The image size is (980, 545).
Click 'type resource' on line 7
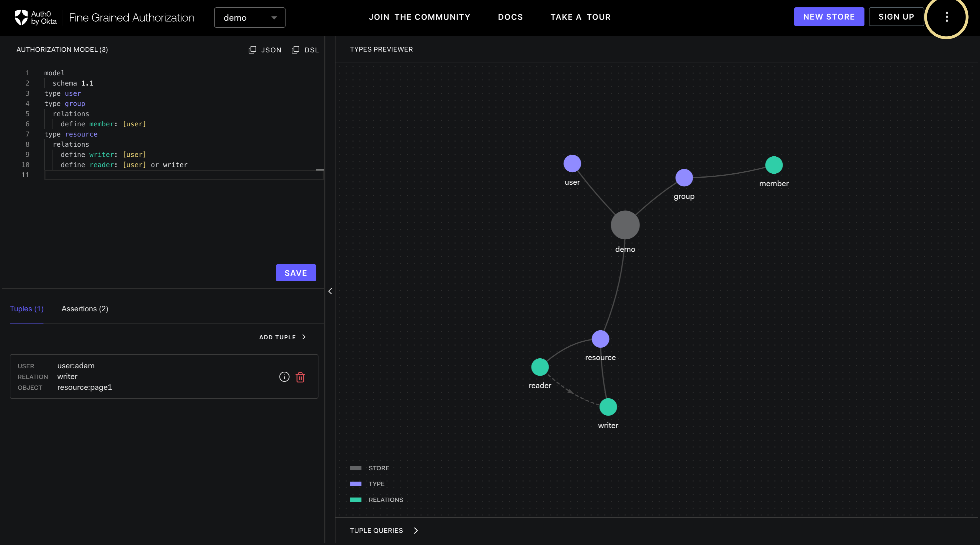tap(71, 134)
